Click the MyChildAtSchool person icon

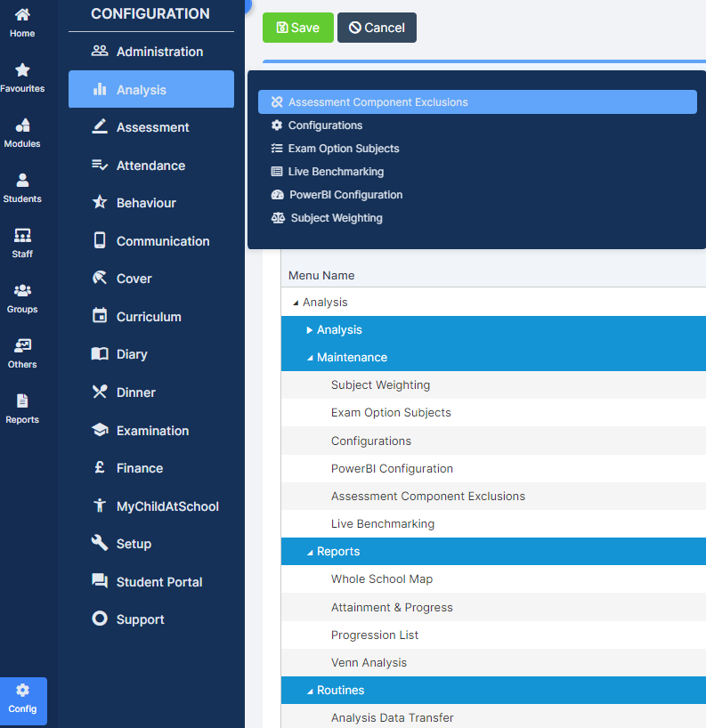pyautogui.click(x=100, y=506)
